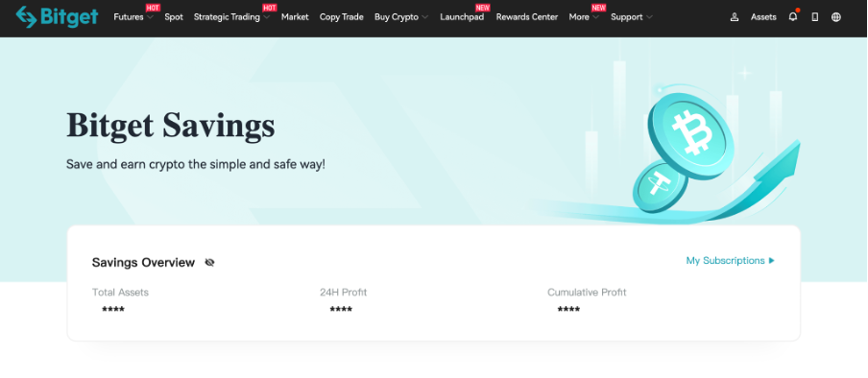
Task: Go to Copy Trade
Action: (x=342, y=17)
